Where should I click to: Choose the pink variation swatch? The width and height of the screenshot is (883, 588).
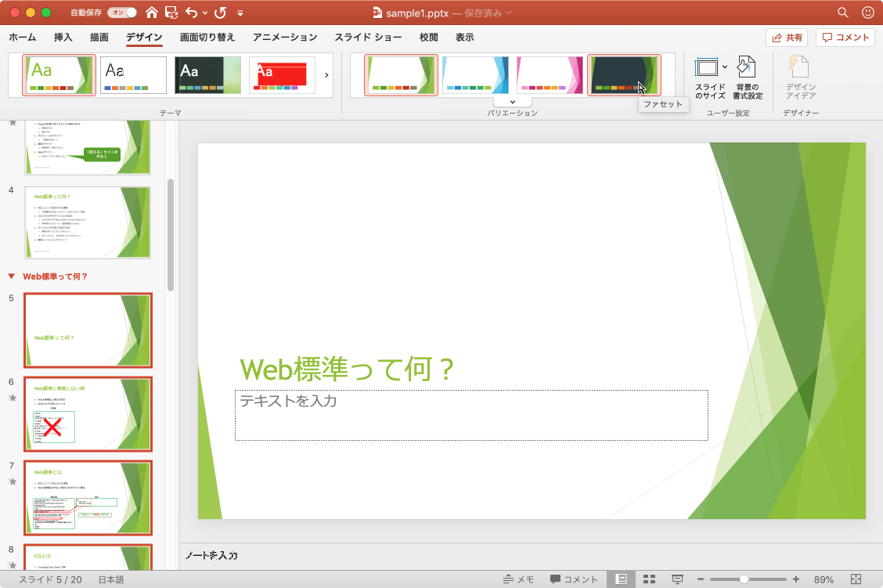coord(550,75)
